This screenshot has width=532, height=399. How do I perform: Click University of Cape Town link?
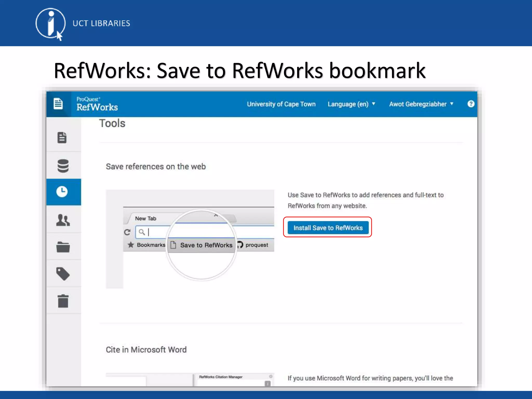click(281, 104)
